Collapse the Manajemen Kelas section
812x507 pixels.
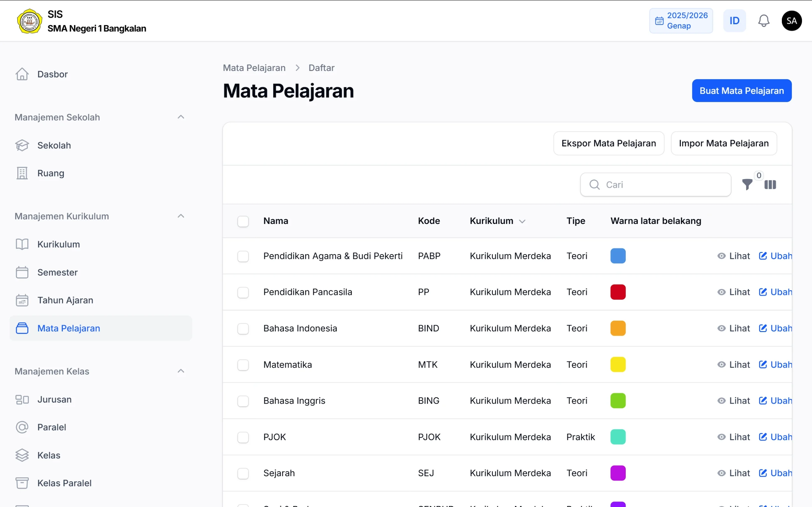(181, 371)
